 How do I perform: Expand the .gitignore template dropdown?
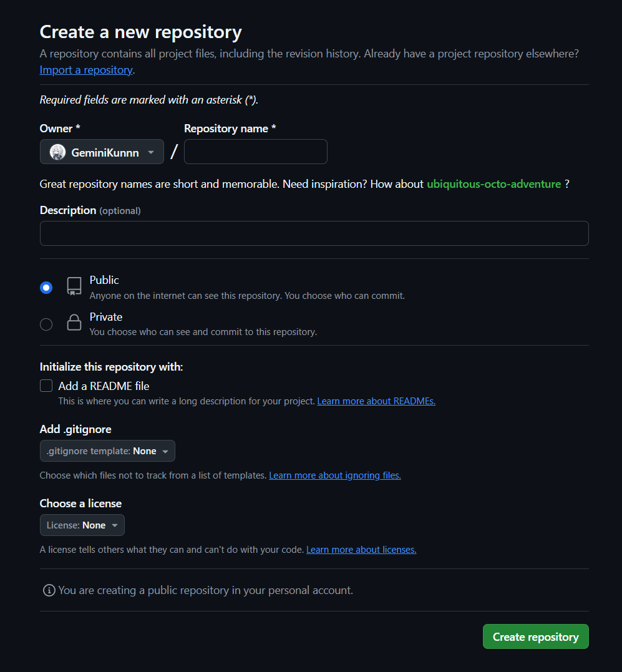point(107,451)
